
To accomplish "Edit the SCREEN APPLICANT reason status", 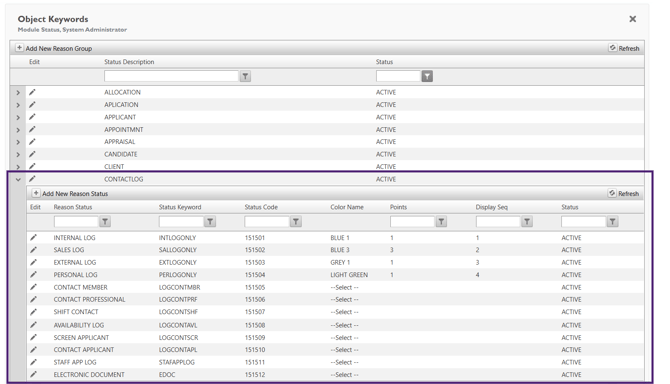I will [x=33, y=337].
